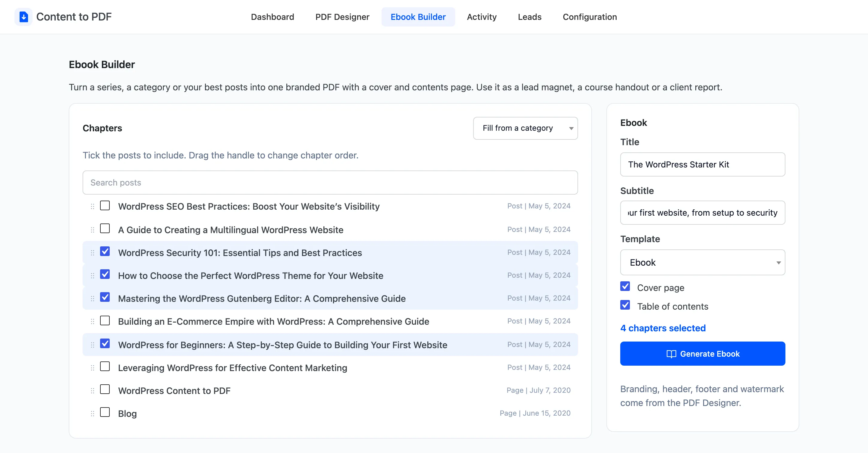The image size is (868, 453).
Task: Tick Leveraging WordPress Content Marketing checkbox
Action: tap(105, 367)
